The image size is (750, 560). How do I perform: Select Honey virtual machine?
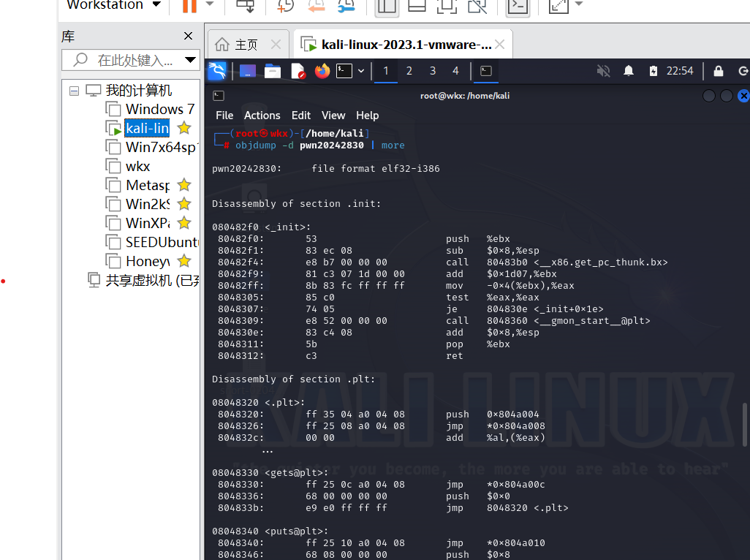tap(148, 261)
